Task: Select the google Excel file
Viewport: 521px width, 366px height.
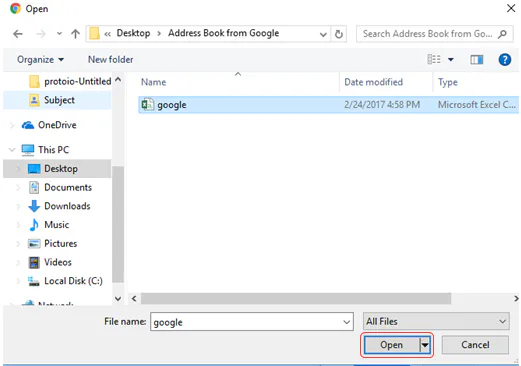Action: click(328, 105)
